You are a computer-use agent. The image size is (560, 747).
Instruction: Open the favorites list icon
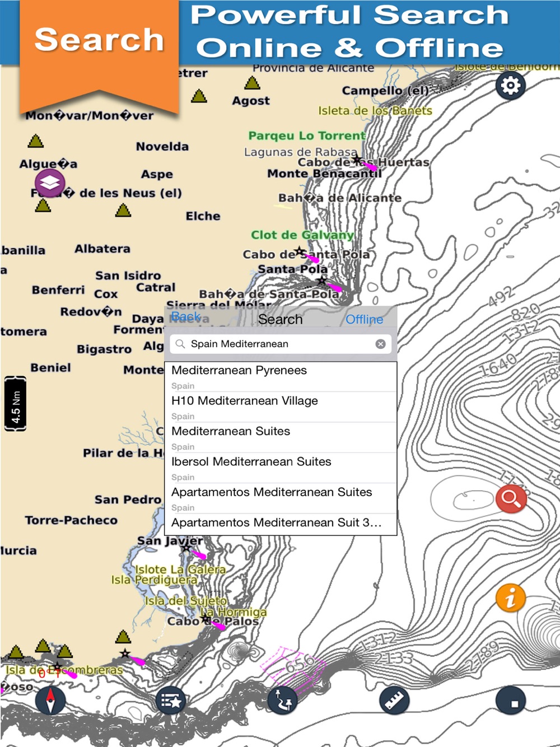pos(170,700)
